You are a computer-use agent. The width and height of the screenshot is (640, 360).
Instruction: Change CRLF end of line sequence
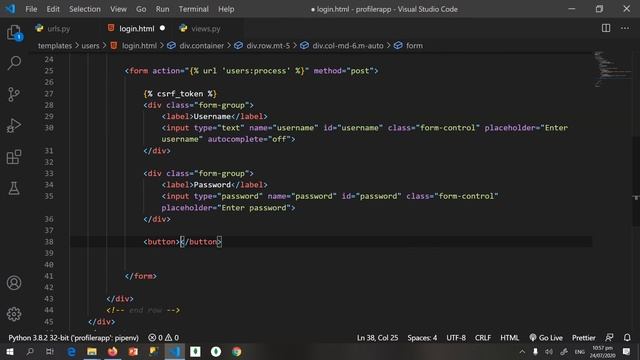[483, 338]
